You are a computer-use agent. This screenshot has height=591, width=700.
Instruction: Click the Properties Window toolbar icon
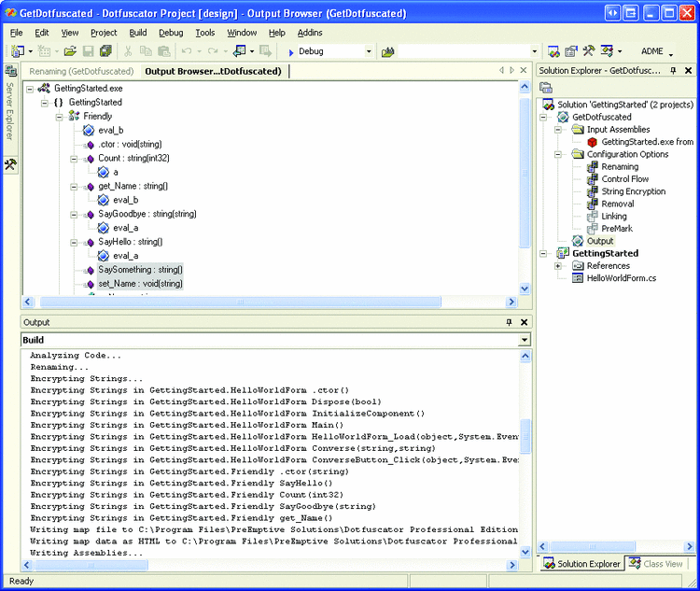(x=571, y=51)
